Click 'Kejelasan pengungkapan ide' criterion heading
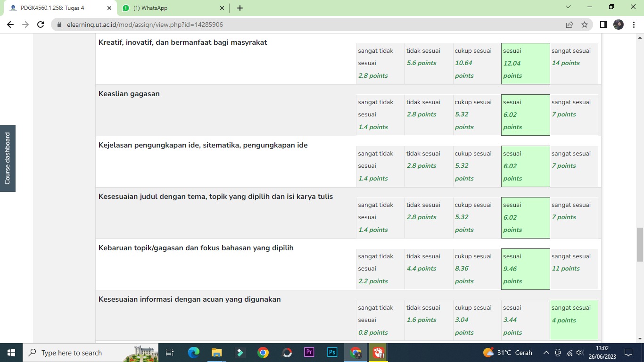Image resolution: width=644 pixels, height=362 pixels. point(203,145)
